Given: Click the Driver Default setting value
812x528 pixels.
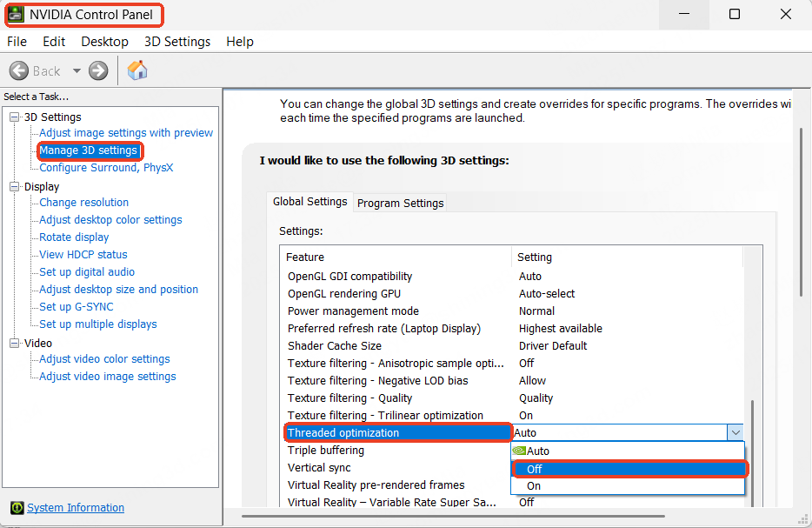Looking at the screenshot, I should (553, 345).
